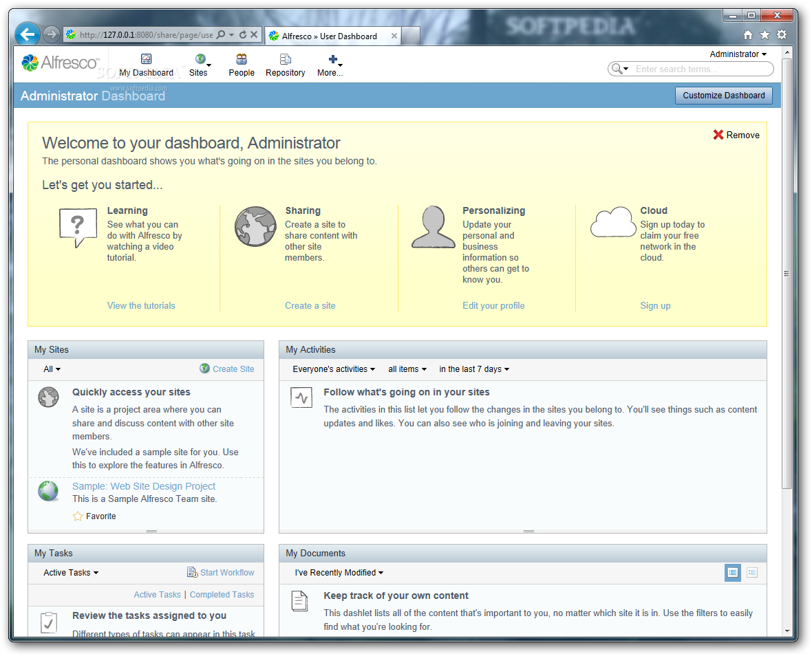
Task: Click Customize Dashboard button
Action: [x=723, y=95]
